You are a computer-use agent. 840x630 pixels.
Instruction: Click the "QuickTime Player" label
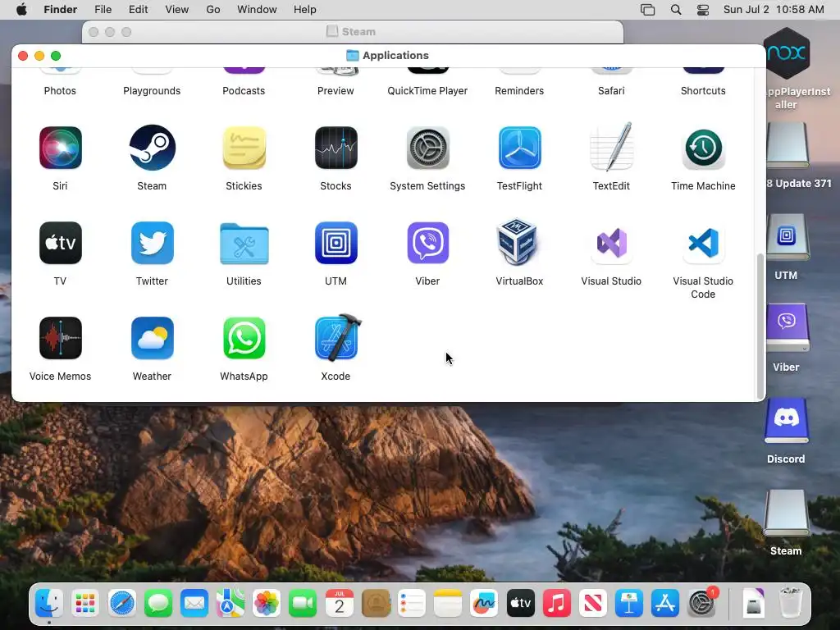(x=427, y=90)
